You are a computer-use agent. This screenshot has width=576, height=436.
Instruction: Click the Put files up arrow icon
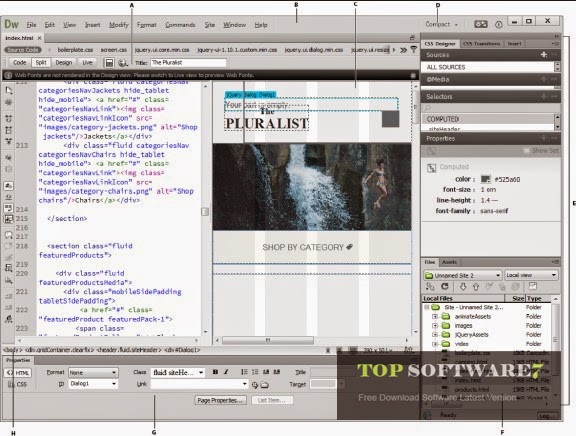coord(476,287)
